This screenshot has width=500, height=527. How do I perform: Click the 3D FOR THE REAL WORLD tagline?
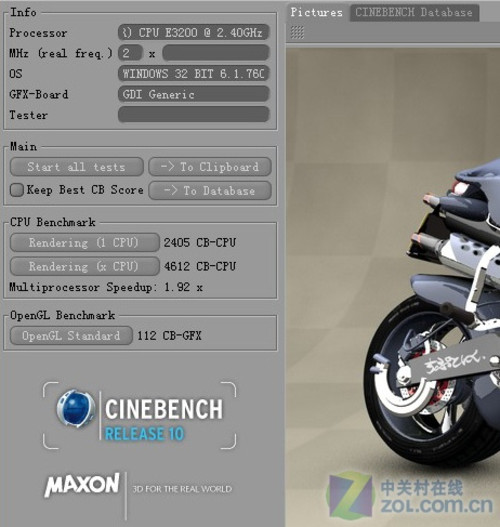click(x=182, y=489)
